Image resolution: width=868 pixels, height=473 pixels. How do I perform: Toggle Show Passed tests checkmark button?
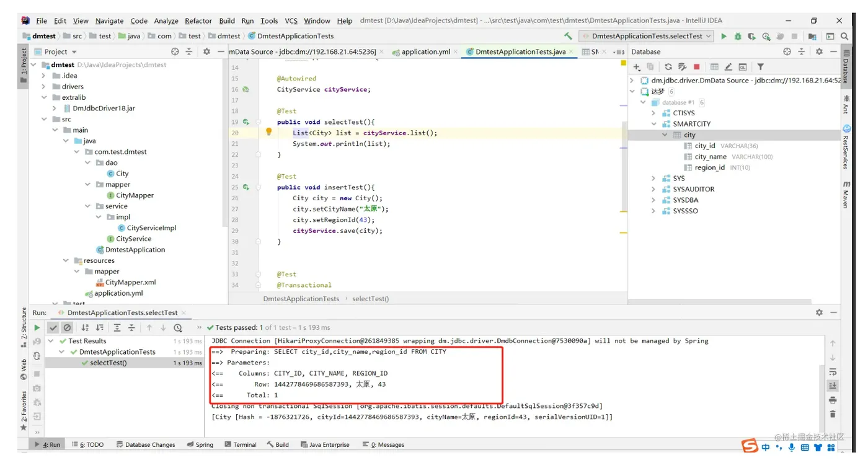click(x=53, y=328)
